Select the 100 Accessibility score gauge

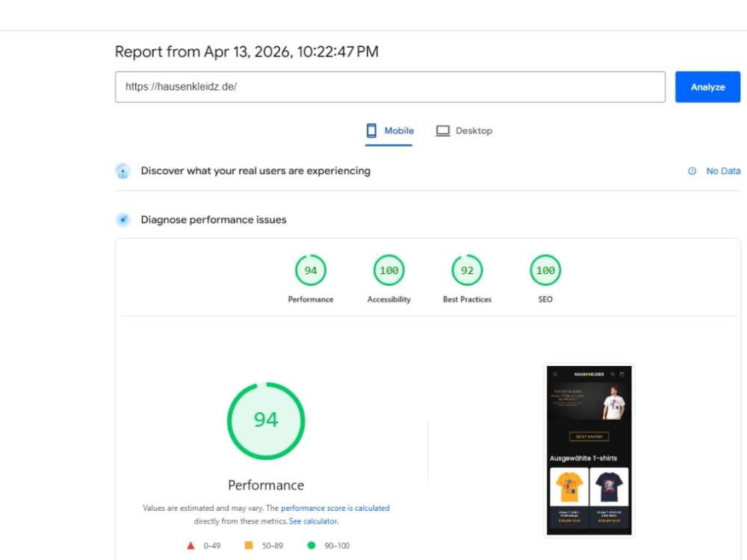(x=388, y=270)
